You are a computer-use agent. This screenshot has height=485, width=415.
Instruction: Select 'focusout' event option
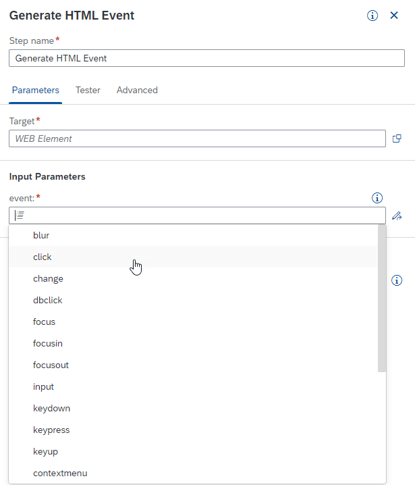point(193,365)
